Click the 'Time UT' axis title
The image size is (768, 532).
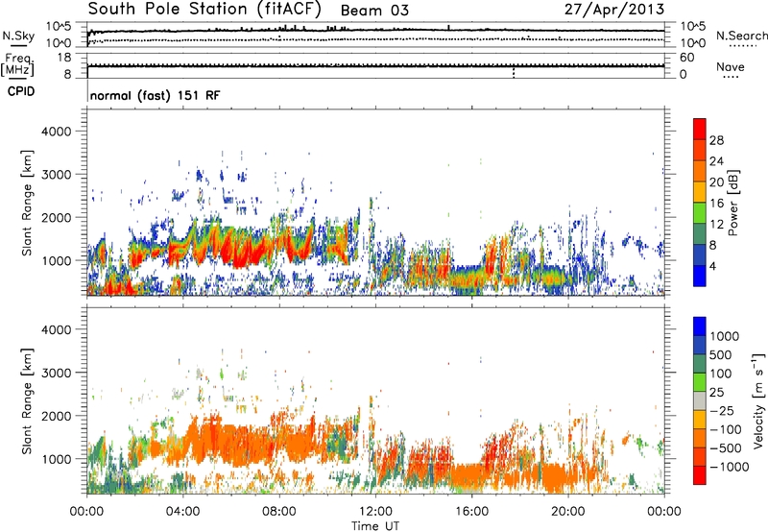point(375,526)
